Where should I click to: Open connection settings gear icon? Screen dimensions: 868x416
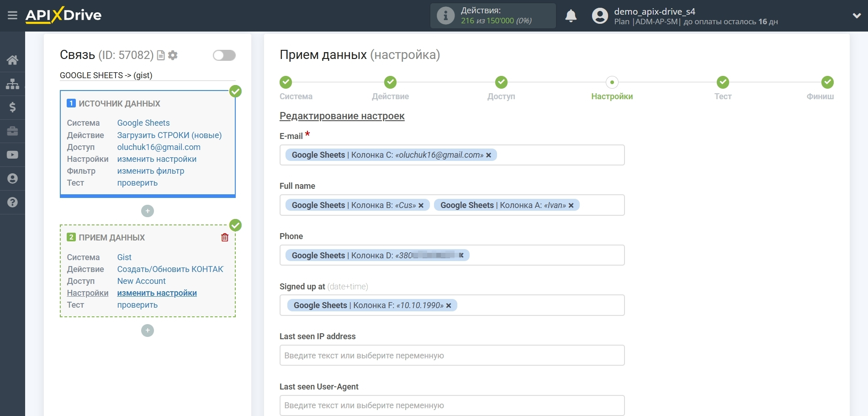(173, 55)
